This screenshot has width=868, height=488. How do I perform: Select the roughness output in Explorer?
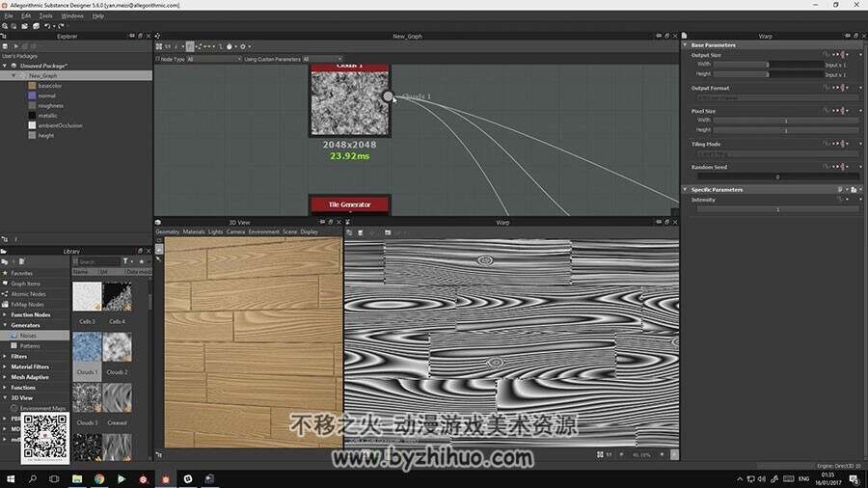(50, 106)
